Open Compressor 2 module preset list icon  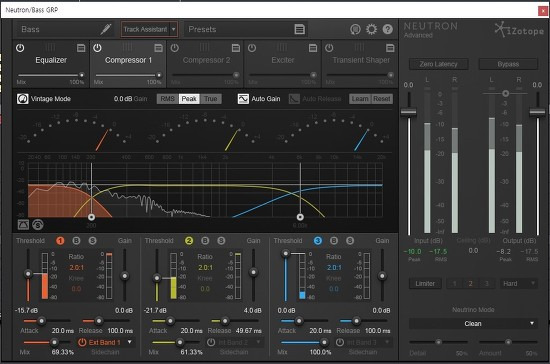click(x=236, y=48)
